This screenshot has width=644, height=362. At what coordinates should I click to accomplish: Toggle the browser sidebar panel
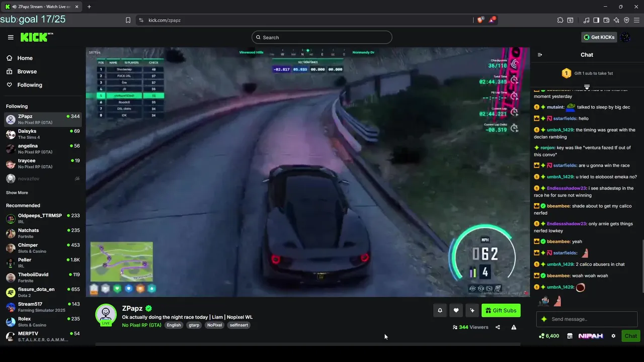(x=596, y=20)
